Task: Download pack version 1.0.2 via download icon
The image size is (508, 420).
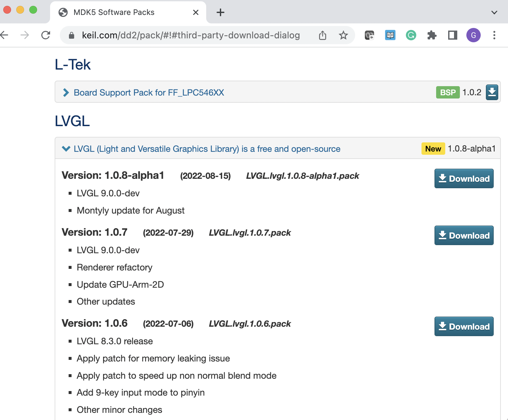Action: [x=492, y=92]
